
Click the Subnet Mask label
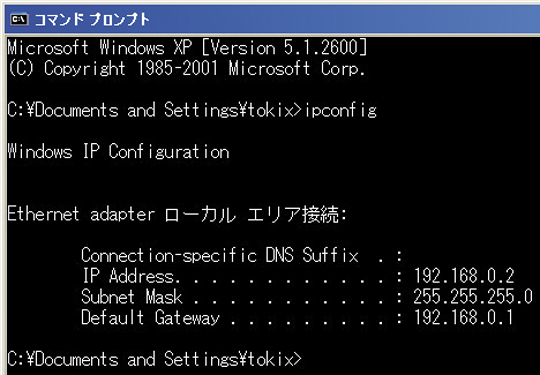pyautogui.click(x=132, y=297)
